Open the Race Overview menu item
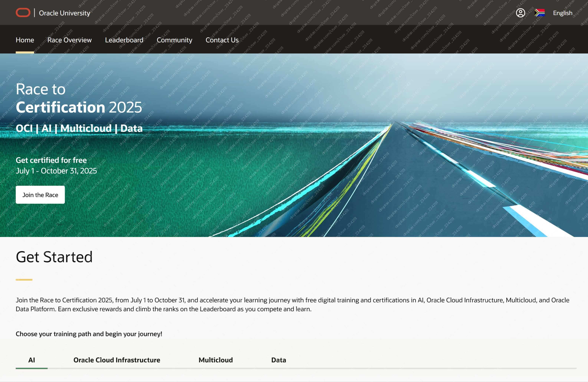Screen dimensions: 588x382 click(x=69, y=40)
